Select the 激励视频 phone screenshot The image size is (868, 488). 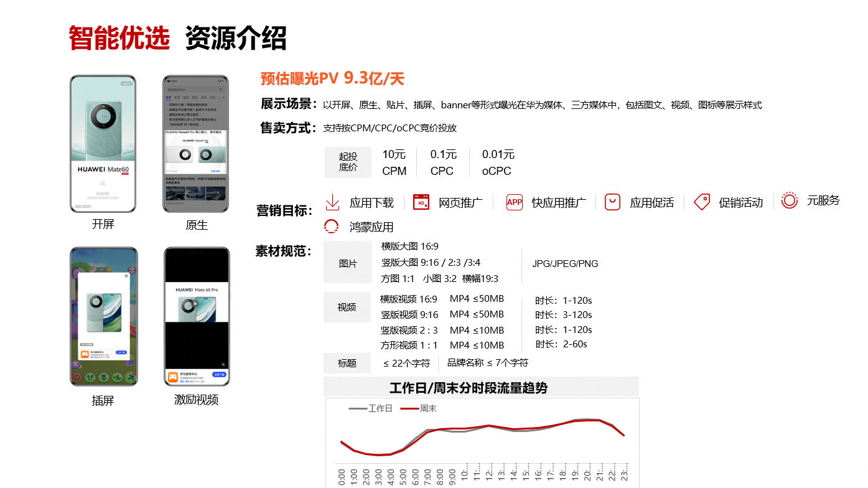[x=197, y=317]
